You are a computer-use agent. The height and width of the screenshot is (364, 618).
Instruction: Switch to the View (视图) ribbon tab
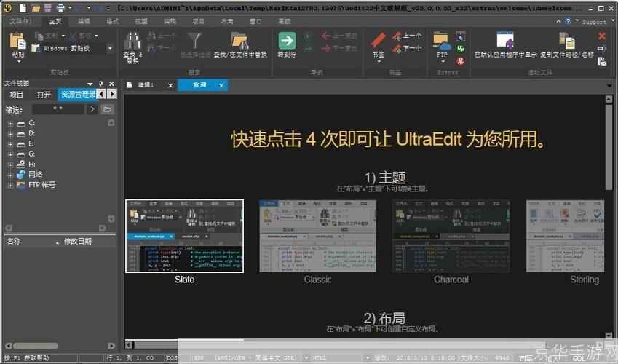tap(141, 21)
